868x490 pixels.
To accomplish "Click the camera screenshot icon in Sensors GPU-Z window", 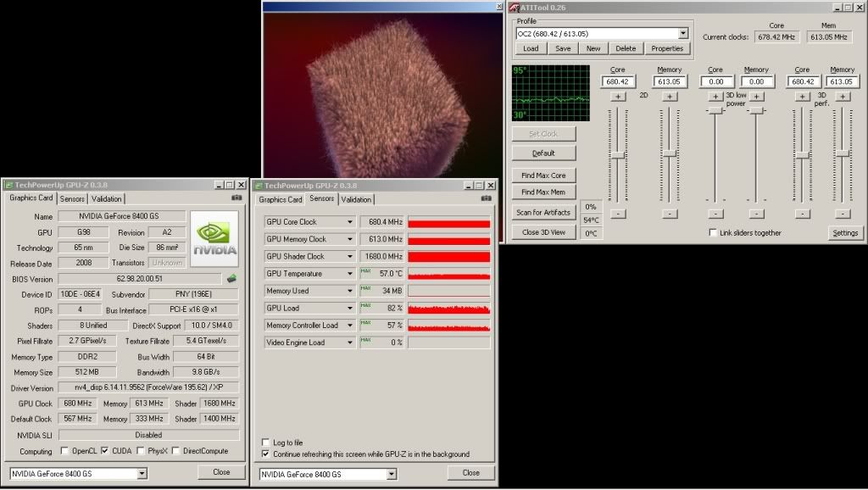I will pos(484,198).
